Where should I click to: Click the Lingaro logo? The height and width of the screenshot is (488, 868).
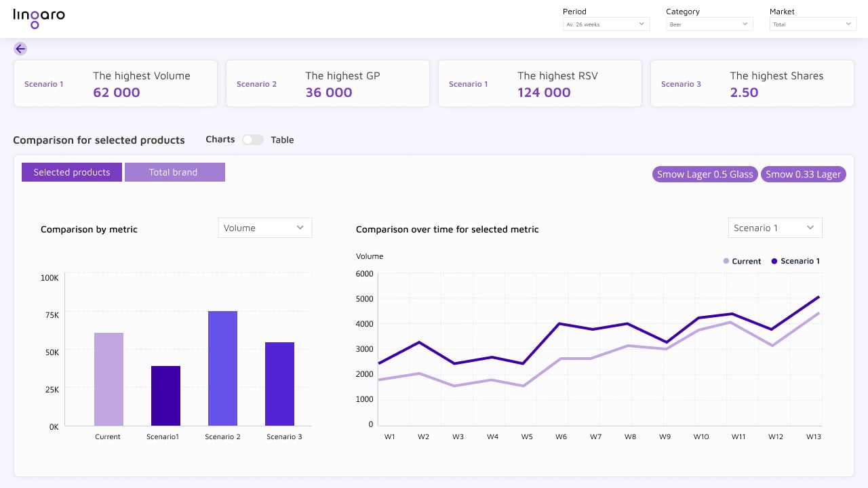coord(39,18)
